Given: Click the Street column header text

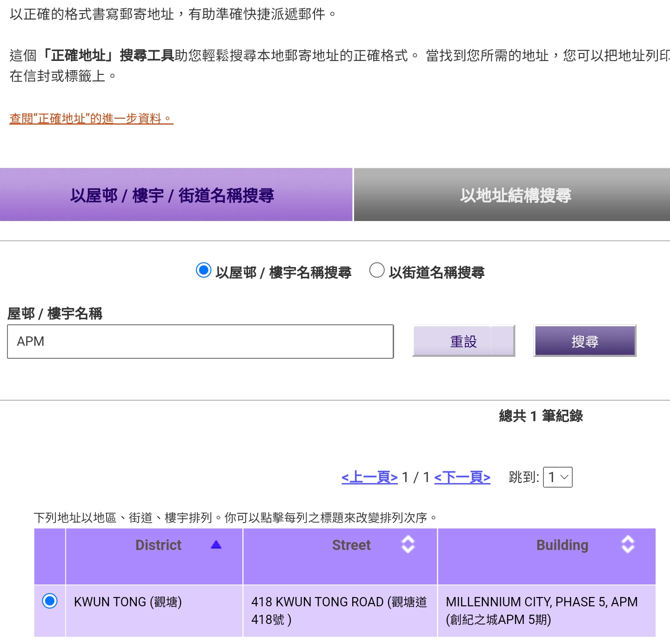Looking at the screenshot, I should (351, 545).
